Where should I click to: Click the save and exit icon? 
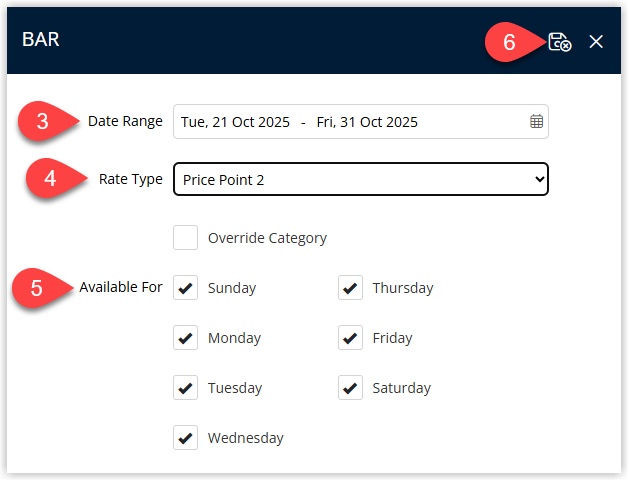pyautogui.click(x=560, y=42)
